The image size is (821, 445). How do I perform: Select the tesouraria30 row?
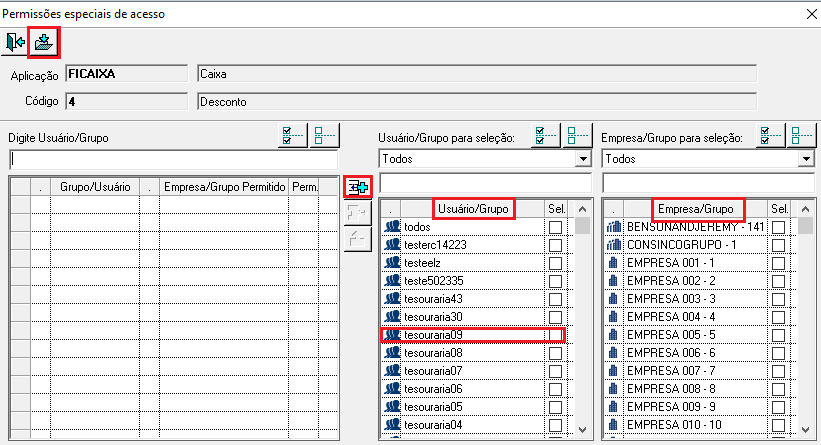[x=473, y=317]
